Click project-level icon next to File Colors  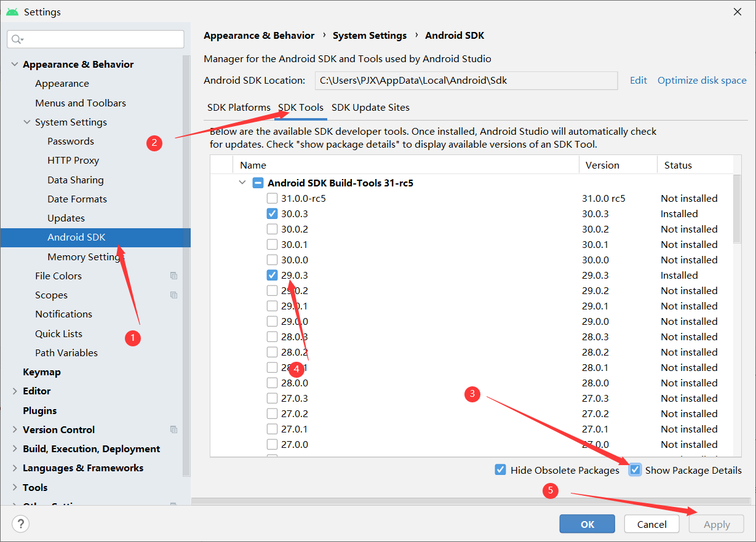[174, 276]
